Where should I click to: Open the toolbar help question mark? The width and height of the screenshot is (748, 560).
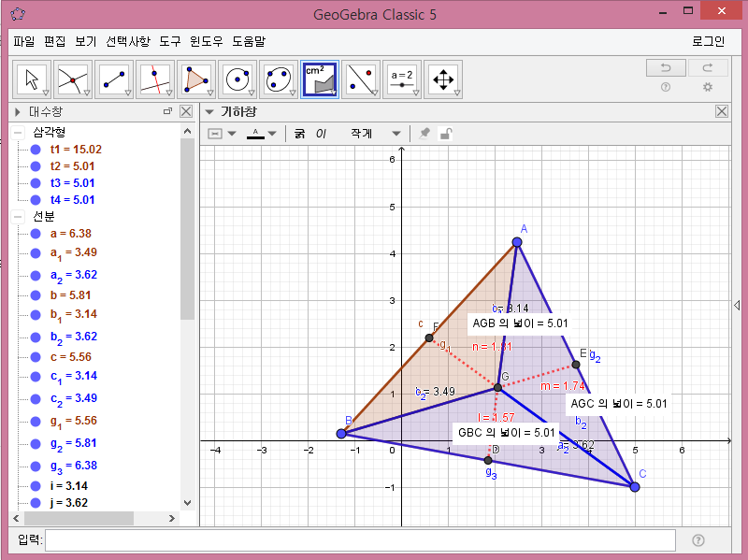click(666, 87)
